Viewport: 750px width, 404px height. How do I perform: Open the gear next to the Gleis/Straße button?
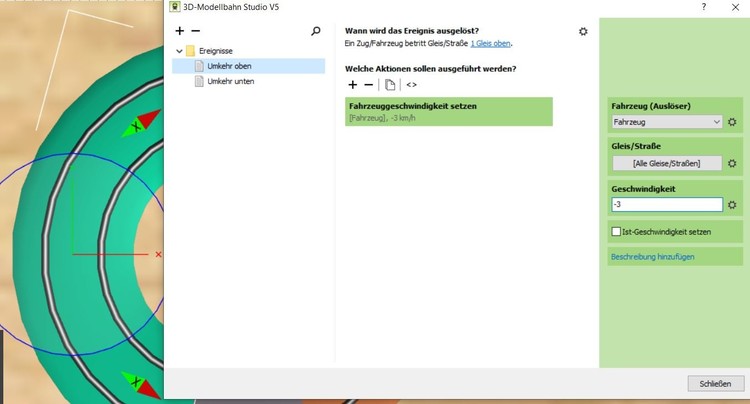[x=732, y=164]
